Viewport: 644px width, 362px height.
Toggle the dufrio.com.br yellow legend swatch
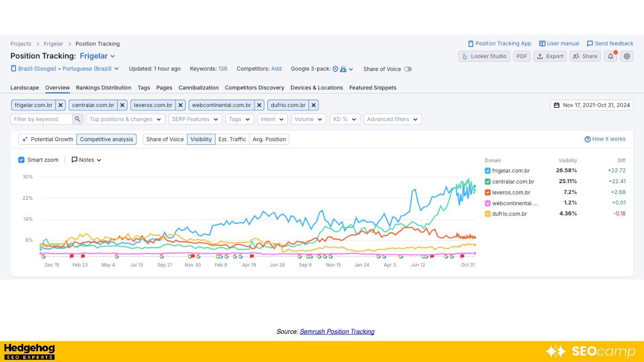[487, 214]
